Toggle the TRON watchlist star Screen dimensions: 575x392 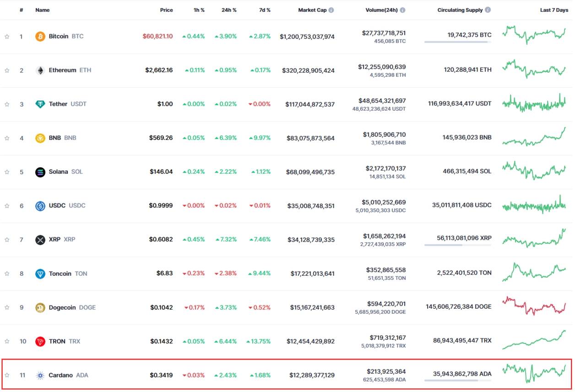pos(7,341)
